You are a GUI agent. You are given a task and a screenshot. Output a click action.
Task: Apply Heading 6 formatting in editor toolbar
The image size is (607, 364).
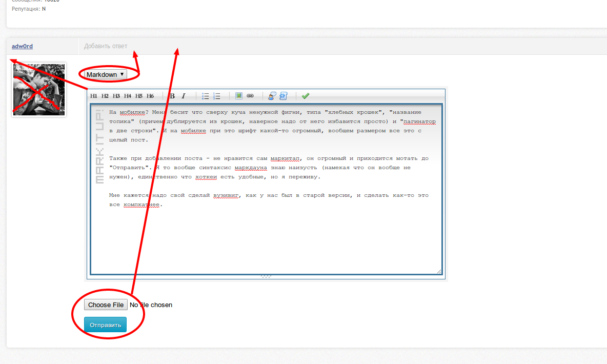tap(150, 96)
